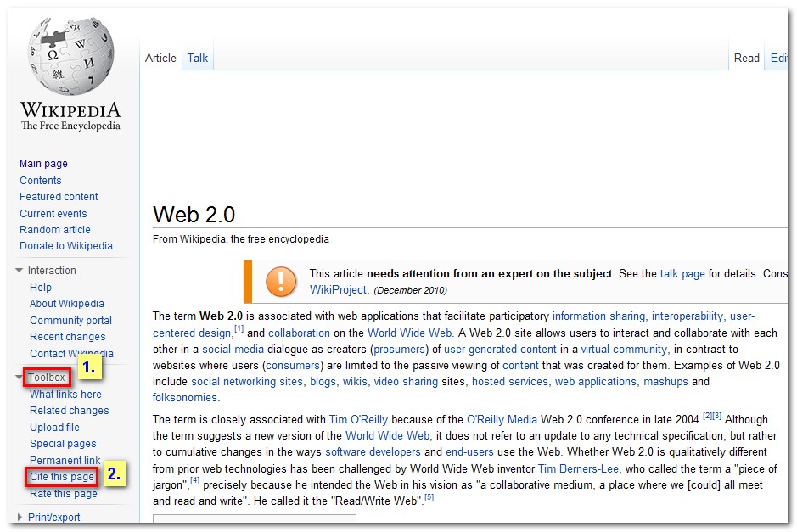797x532 pixels.
Task: Open user-generated content link
Action: 500,350
